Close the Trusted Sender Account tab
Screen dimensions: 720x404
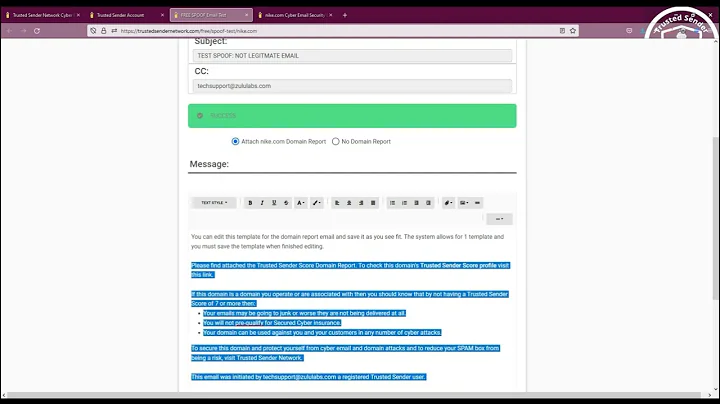pos(162,15)
